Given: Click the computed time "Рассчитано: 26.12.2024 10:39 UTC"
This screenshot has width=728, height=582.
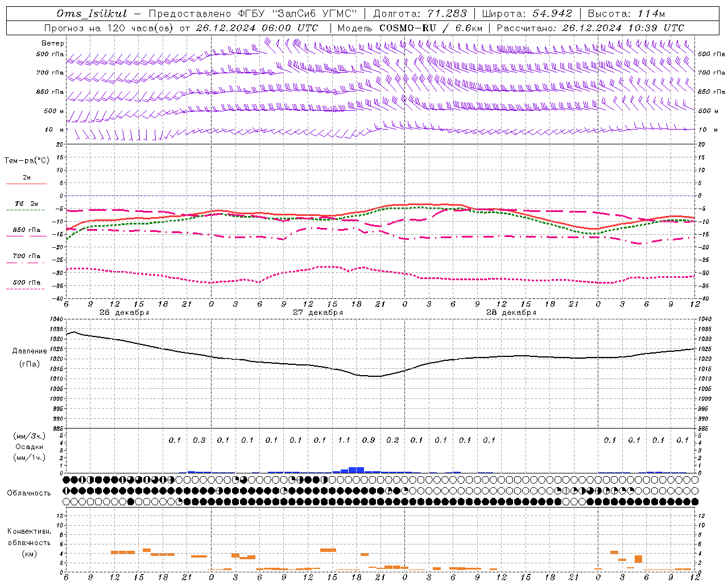Looking at the screenshot, I should click(590, 28).
